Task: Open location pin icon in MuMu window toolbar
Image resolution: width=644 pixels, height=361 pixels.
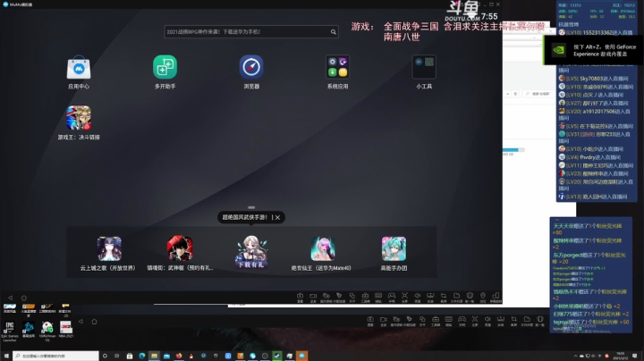Action: pyautogui.click(x=483, y=297)
